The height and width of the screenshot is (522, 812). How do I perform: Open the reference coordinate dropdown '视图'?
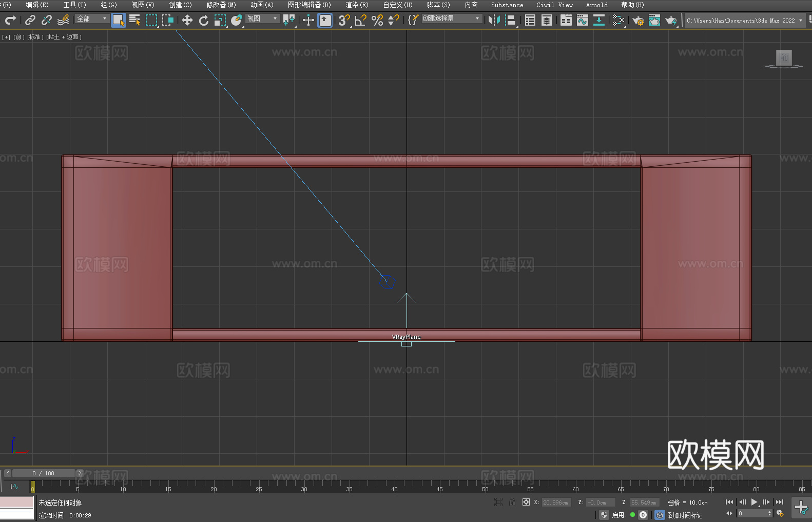coord(262,18)
